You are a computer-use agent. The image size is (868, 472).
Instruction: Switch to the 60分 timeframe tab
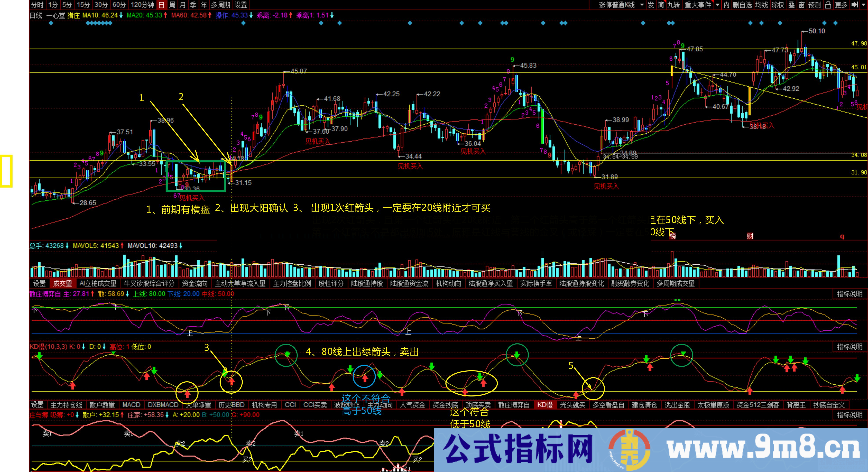119,5
